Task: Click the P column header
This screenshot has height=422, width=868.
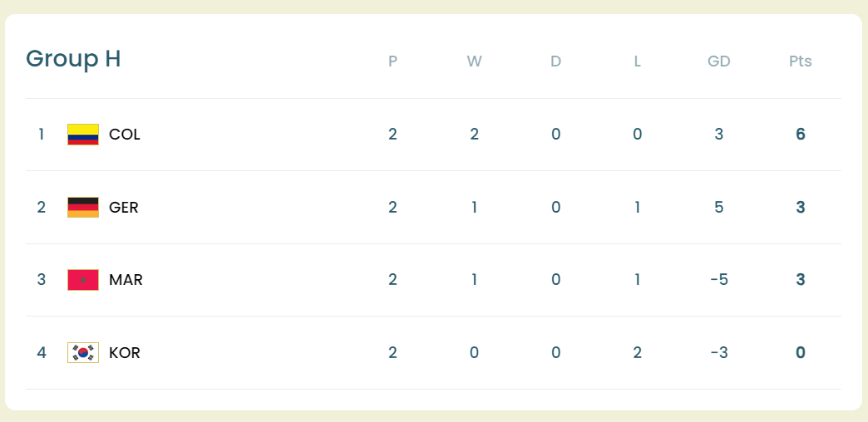Action: 392,61
